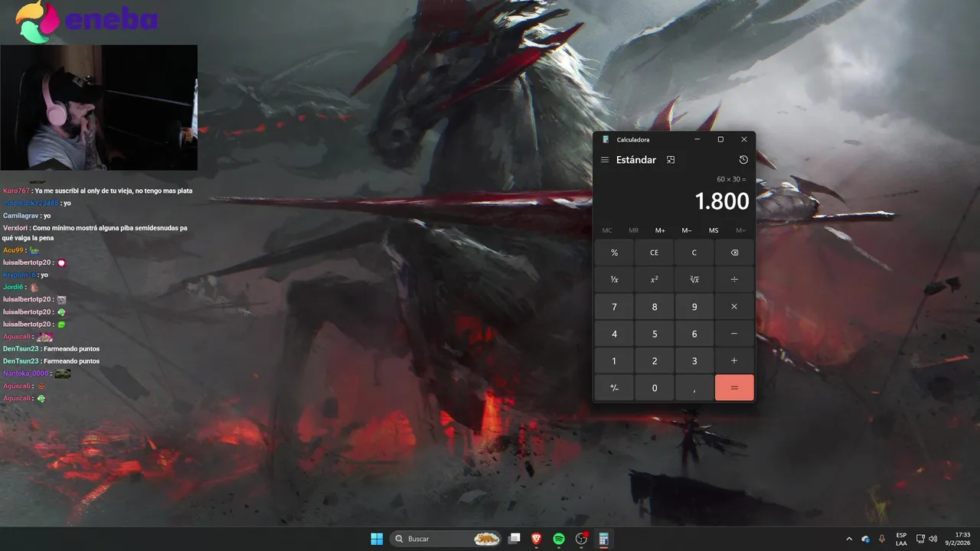
Task: Click the CE clear entry key
Action: point(654,253)
